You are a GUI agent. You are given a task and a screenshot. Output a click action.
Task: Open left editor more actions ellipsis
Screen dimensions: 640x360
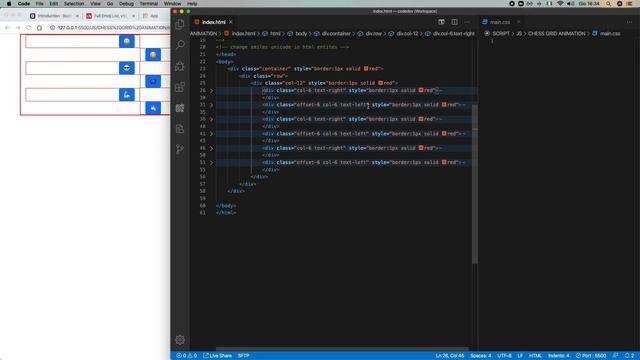click(x=467, y=22)
